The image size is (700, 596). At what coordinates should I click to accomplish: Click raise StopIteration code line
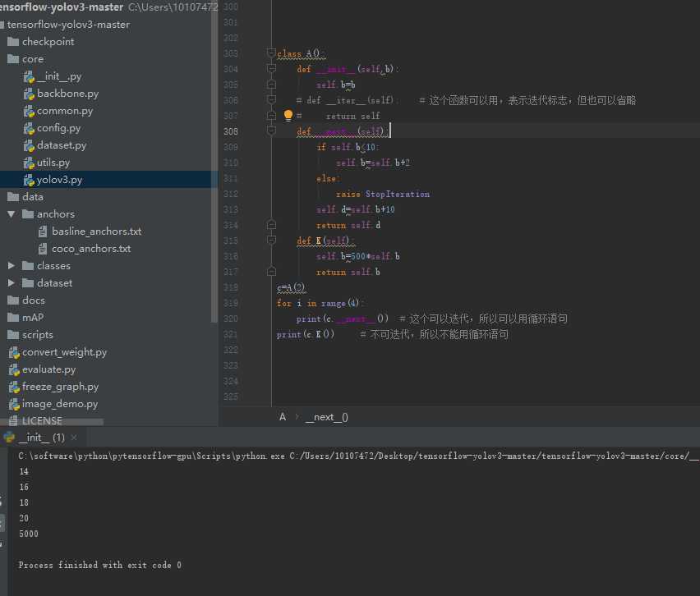(383, 194)
